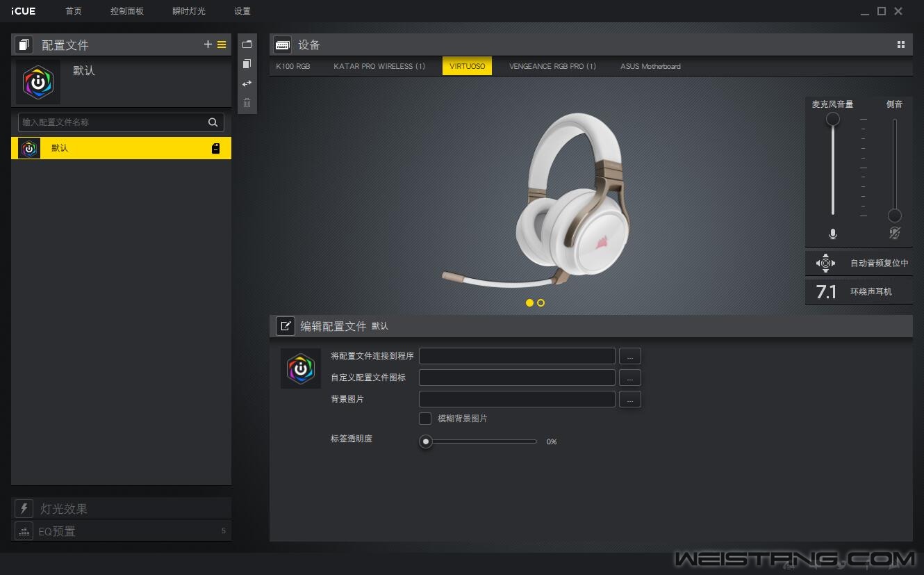Focus the 自定义配置文件图标 field
This screenshot has height=575, width=924.
point(517,378)
